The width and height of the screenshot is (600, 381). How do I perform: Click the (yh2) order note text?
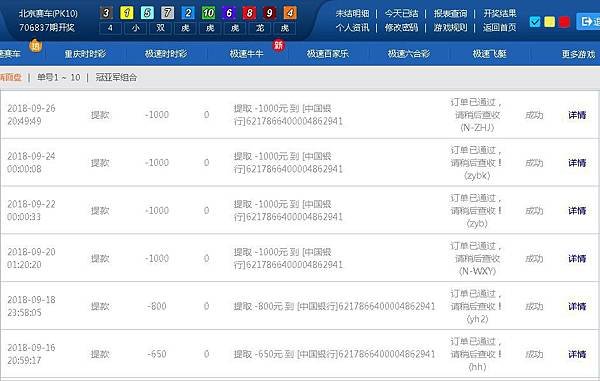coord(477,319)
